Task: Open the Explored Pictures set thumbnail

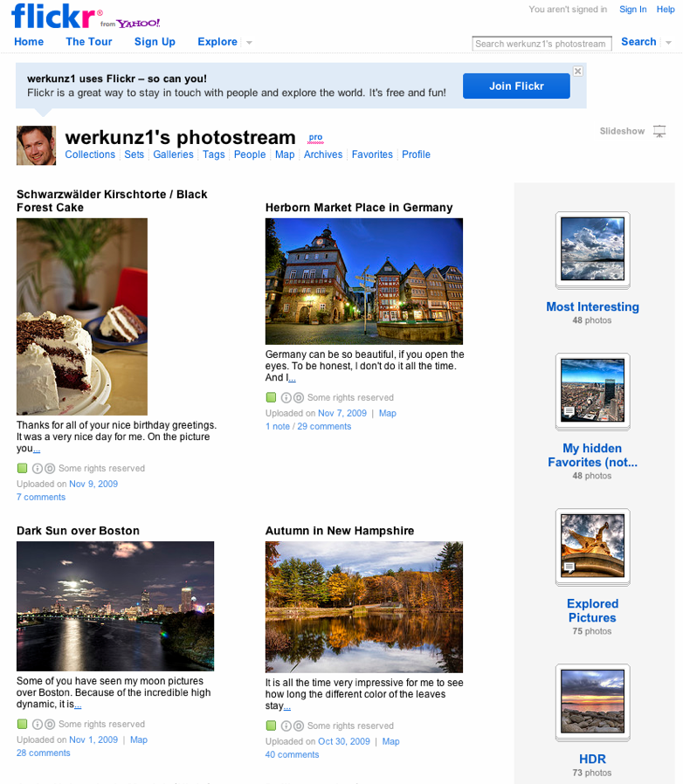Action: coord(592,546)
